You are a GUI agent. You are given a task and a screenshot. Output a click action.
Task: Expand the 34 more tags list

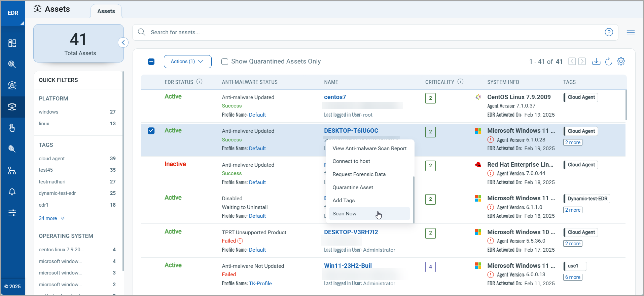point(51,218)
